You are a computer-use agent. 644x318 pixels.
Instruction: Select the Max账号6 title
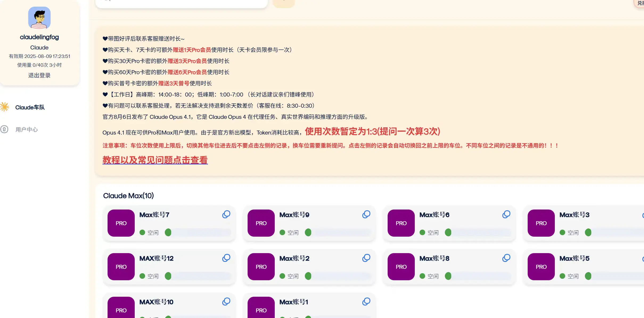[434, 215]
